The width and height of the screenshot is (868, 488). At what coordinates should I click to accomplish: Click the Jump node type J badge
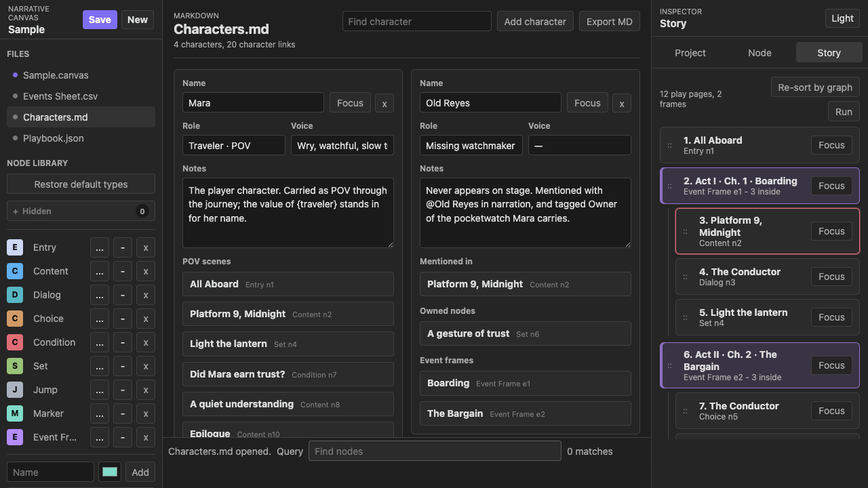point(15,390)
